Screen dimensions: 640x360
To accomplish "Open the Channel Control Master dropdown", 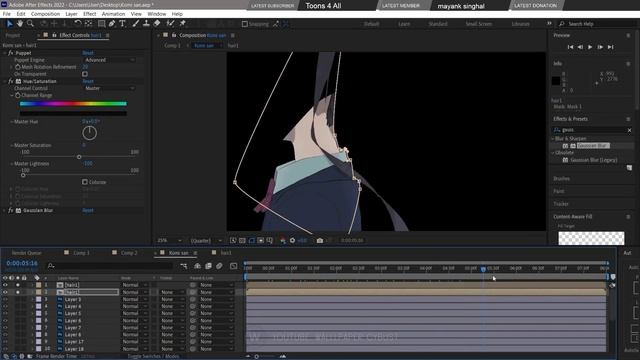I will click(x=109, y=88).
